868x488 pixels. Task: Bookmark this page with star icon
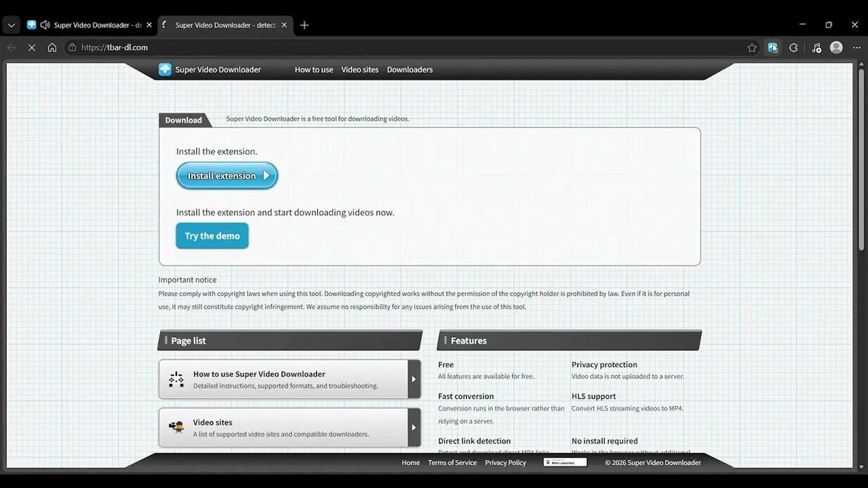coord(752,48)
